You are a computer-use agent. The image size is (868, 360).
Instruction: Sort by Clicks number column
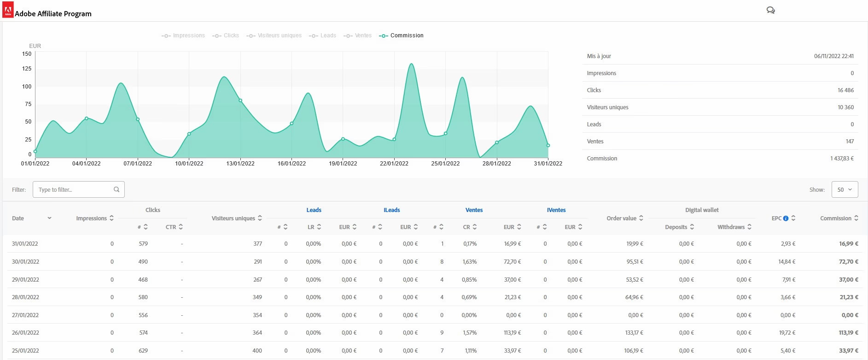pos(146,227)
